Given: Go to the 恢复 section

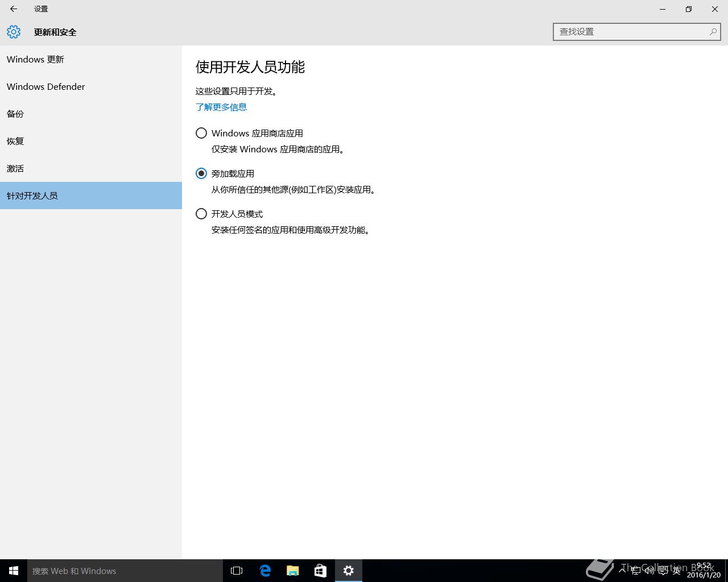Looking at the screenshot, I should pyautogui.click(x=91, y=141).
